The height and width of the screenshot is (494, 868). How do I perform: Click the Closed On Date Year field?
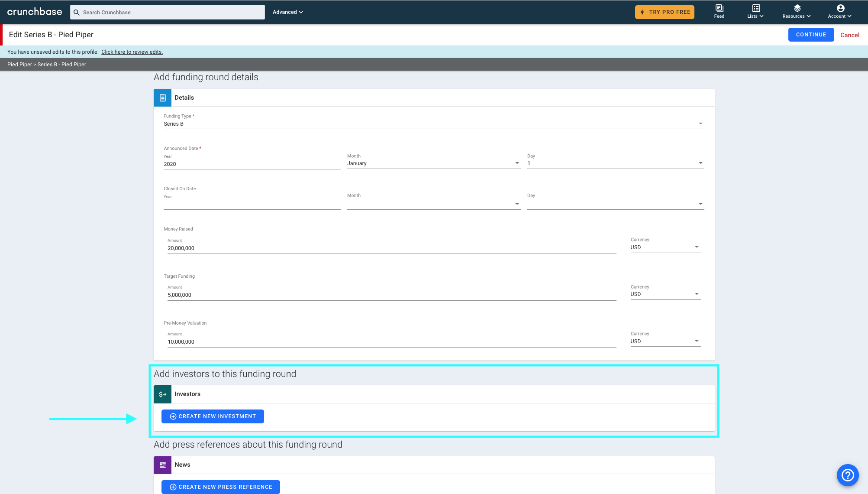tap(252, 204)
